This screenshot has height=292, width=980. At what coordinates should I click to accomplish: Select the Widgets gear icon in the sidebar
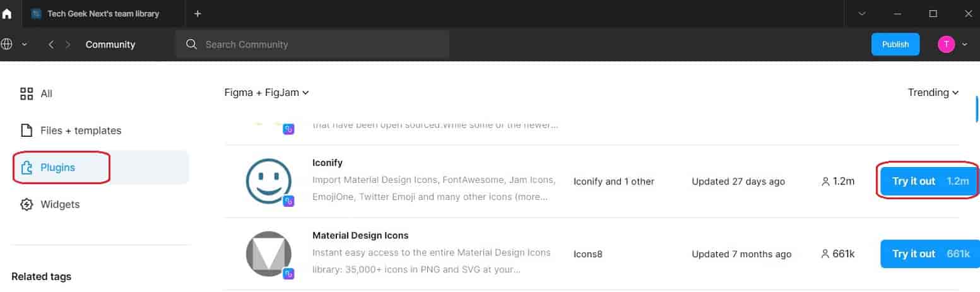coord(27,204)
